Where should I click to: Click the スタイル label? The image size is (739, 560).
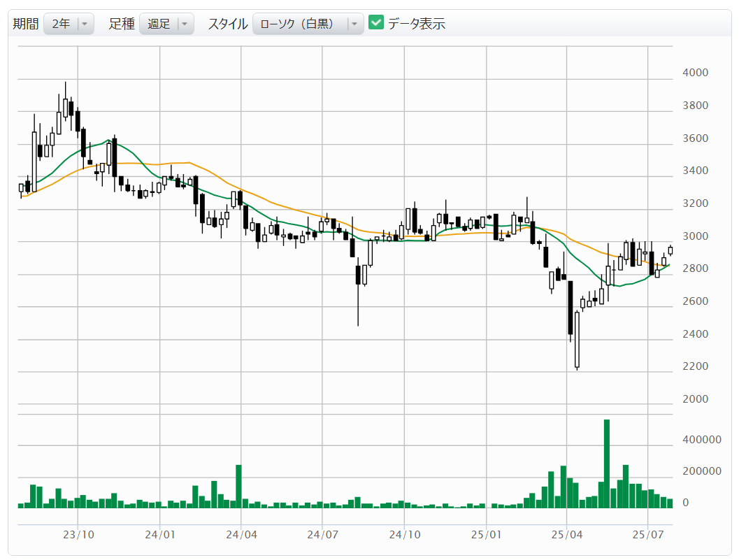228,24
